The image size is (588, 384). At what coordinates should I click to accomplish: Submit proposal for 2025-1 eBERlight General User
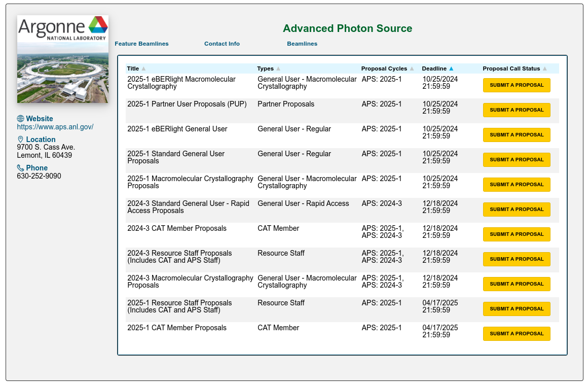tap(517, 135)
